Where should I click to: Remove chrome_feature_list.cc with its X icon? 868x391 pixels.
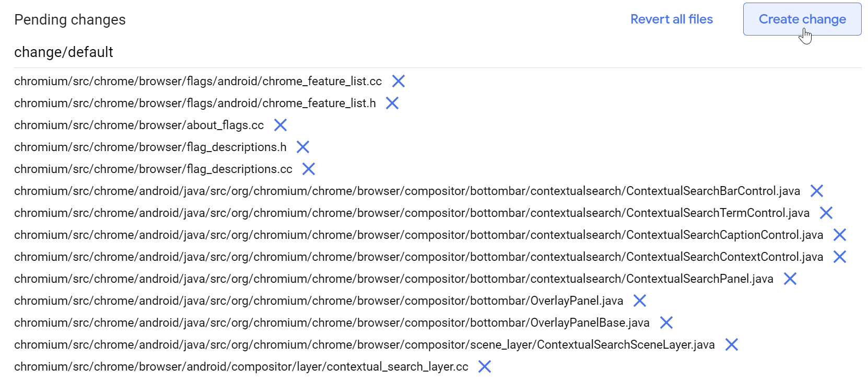tap(398, 81)
